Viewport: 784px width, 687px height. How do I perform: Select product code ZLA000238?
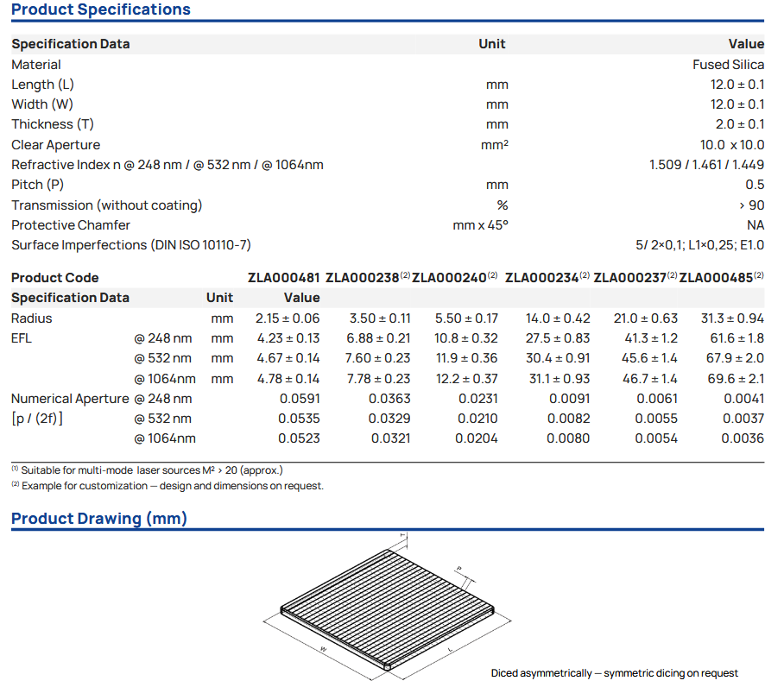point(363,278)
